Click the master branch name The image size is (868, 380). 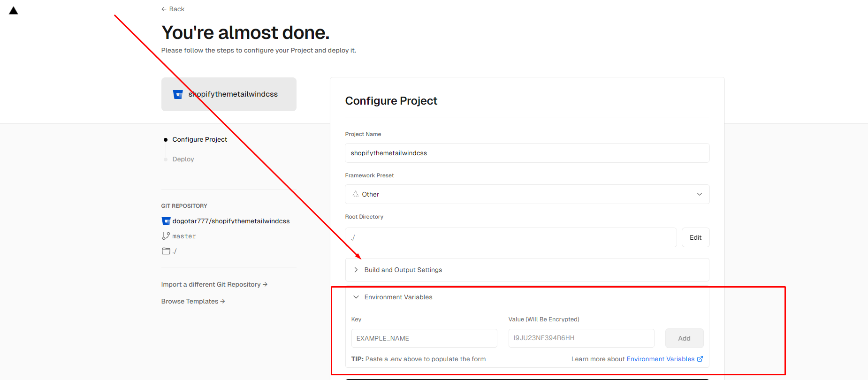pyautogui.click(x=184, y=236)
